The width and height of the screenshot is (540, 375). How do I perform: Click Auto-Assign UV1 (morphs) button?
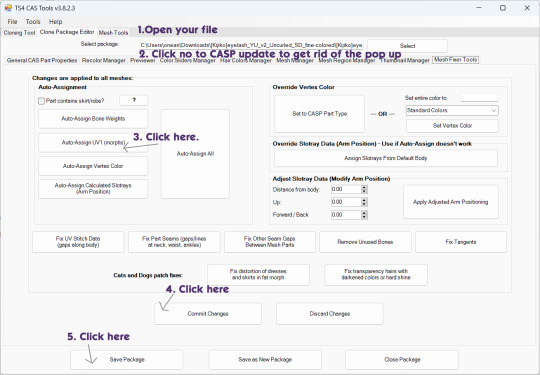coord(93,143)
